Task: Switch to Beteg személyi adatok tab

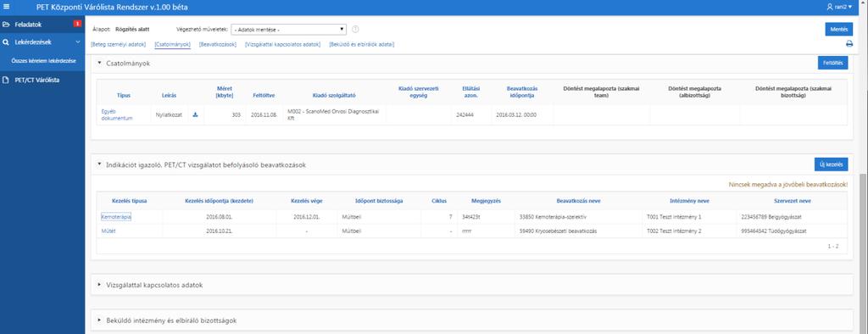Action: [119, 44]
